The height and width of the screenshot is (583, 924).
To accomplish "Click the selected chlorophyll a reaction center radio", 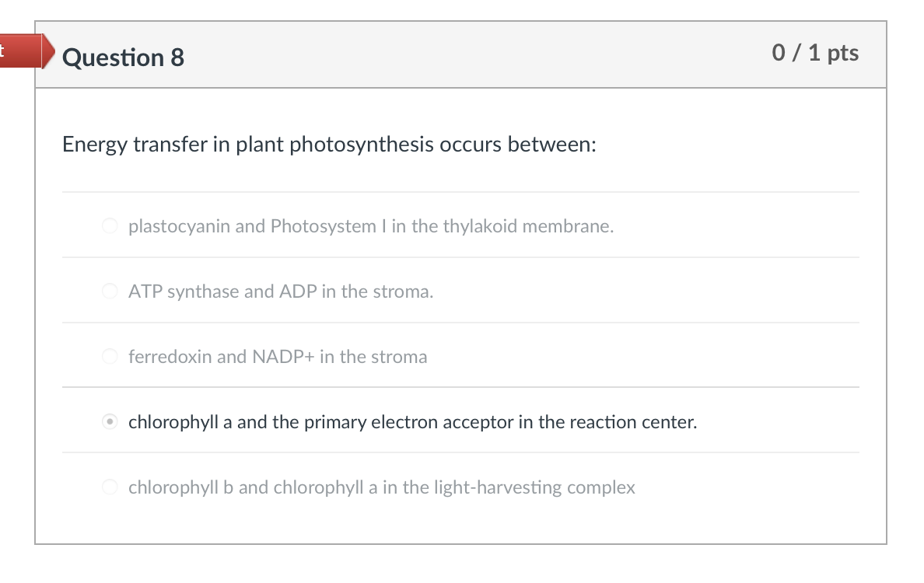I will click(x=110, y=423).
